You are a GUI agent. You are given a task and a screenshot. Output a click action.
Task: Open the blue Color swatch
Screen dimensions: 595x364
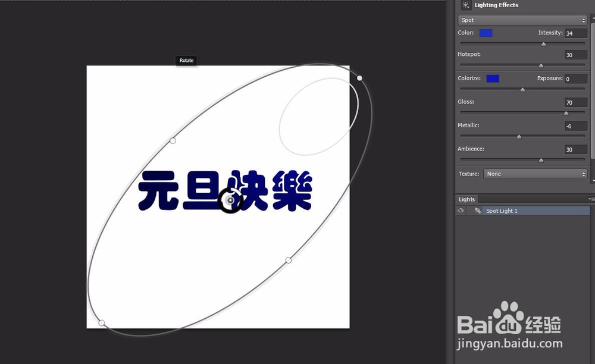click(x=486, y=33)
